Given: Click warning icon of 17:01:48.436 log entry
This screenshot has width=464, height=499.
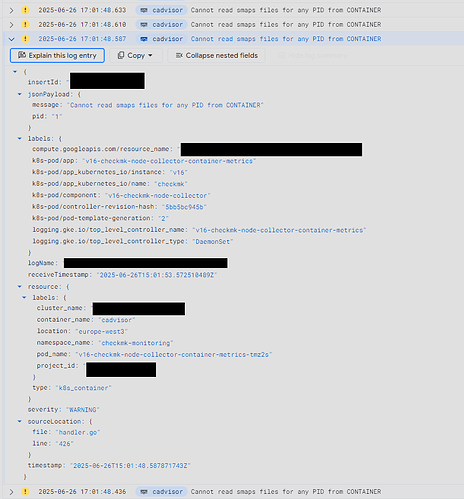Looking at the screenshot, I should coord(25,492).
